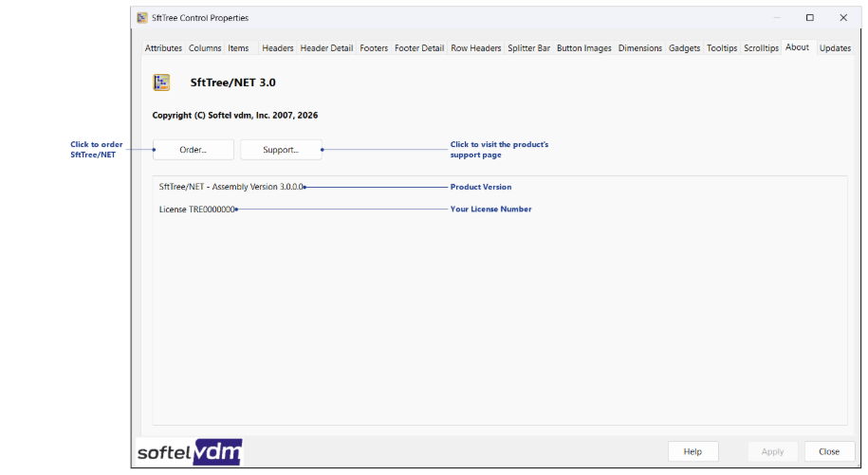
Task: Switch to the Splitter Bar tab
Action: 528,48
